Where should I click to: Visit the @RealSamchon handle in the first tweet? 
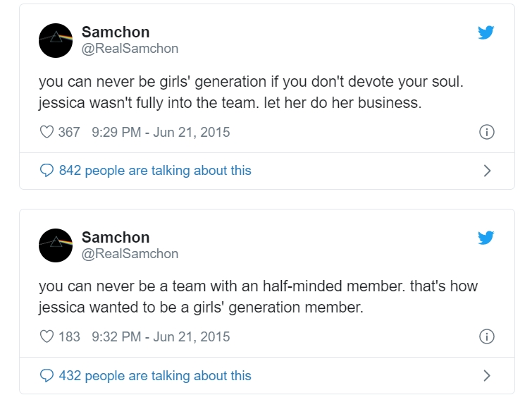point(130,49)
